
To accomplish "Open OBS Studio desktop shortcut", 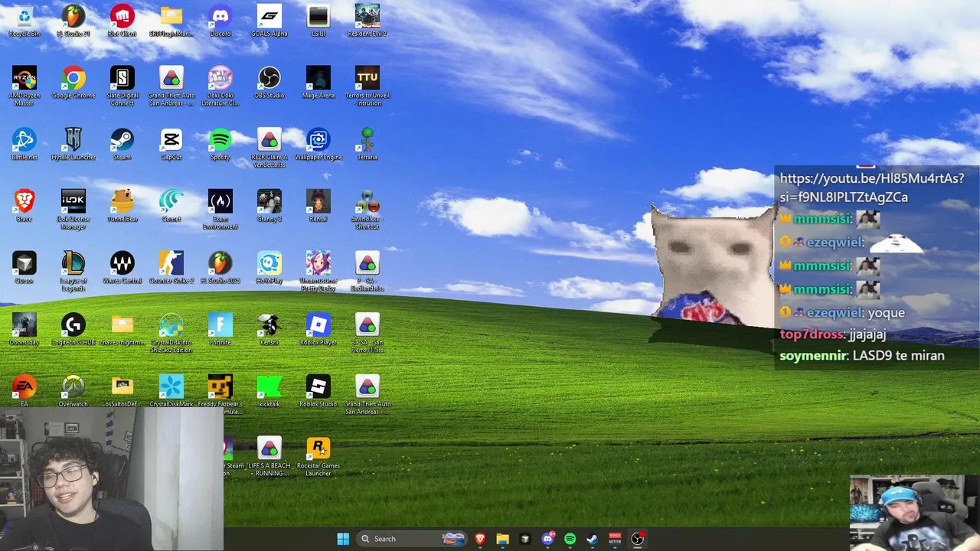I will (269, 83).
